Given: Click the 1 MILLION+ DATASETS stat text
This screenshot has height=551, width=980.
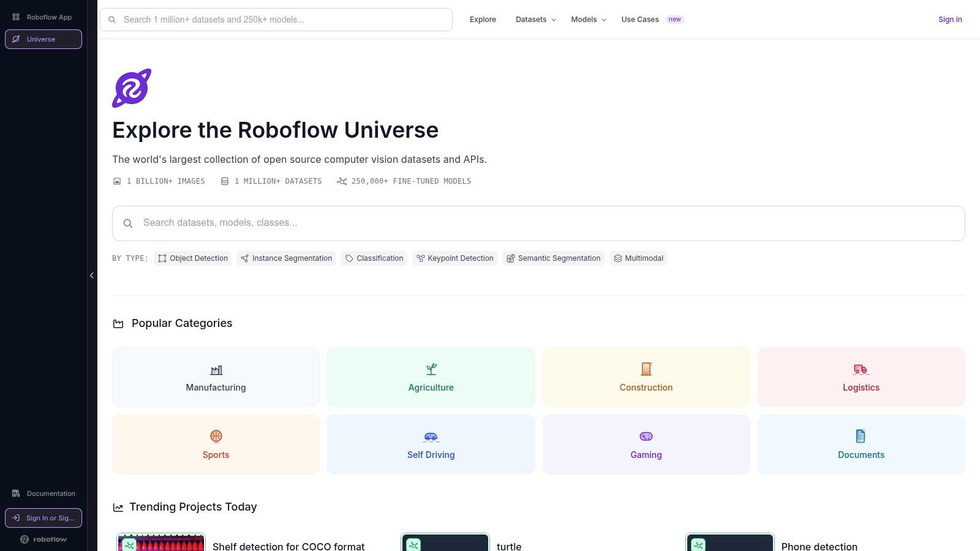Looking at the screenshot, I should (x=278, y=181).
